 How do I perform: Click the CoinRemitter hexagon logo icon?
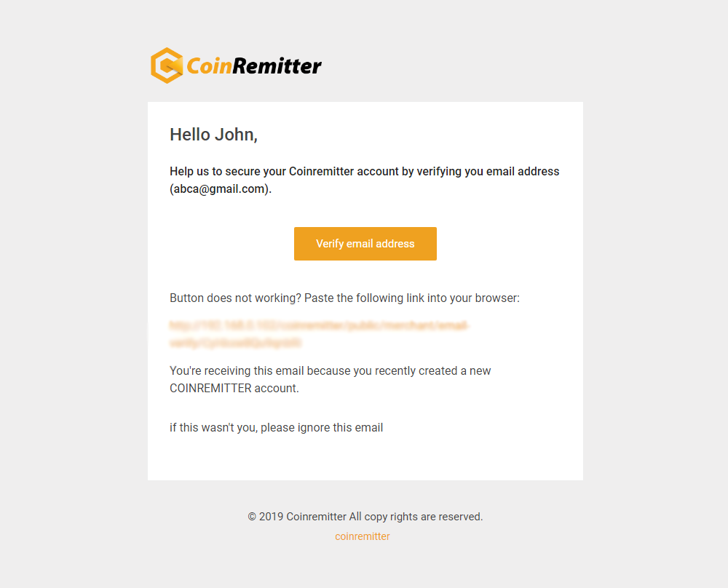(167, 65)
